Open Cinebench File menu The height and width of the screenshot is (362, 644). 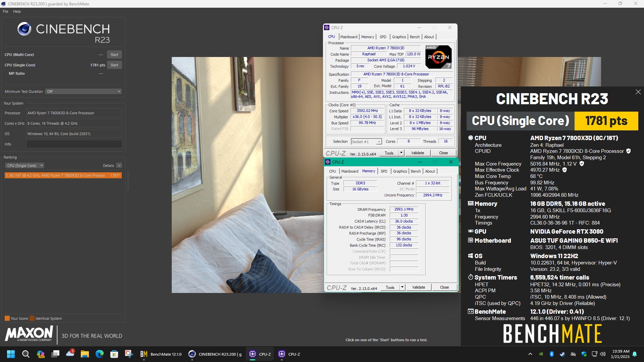5,11
